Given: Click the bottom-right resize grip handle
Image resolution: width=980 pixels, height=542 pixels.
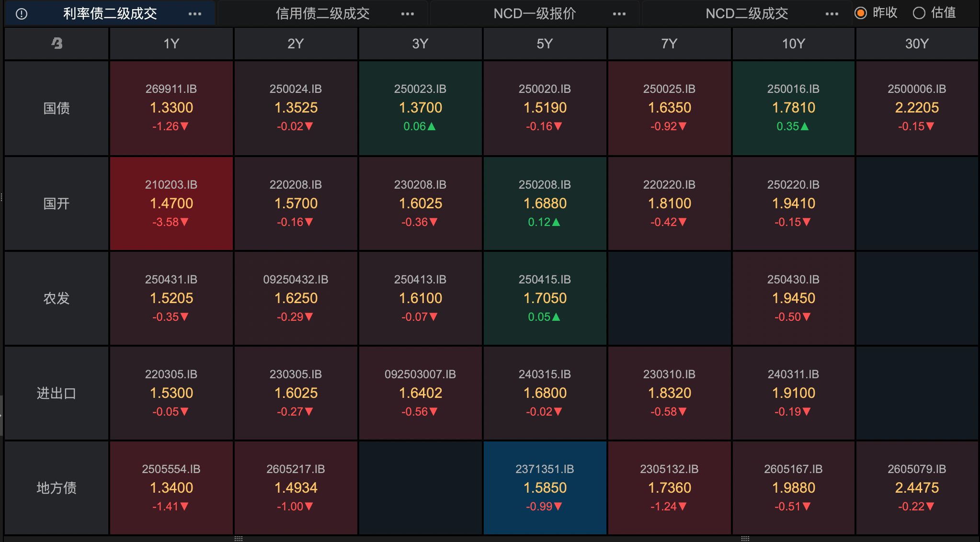Looking at the screenshot, I should tap(745, 539).
